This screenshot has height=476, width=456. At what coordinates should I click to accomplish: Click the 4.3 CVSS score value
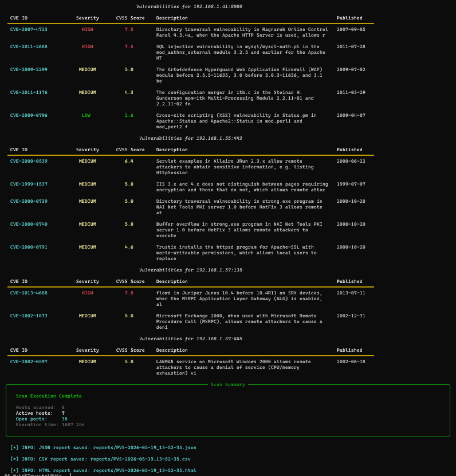[x=129, y=92]
